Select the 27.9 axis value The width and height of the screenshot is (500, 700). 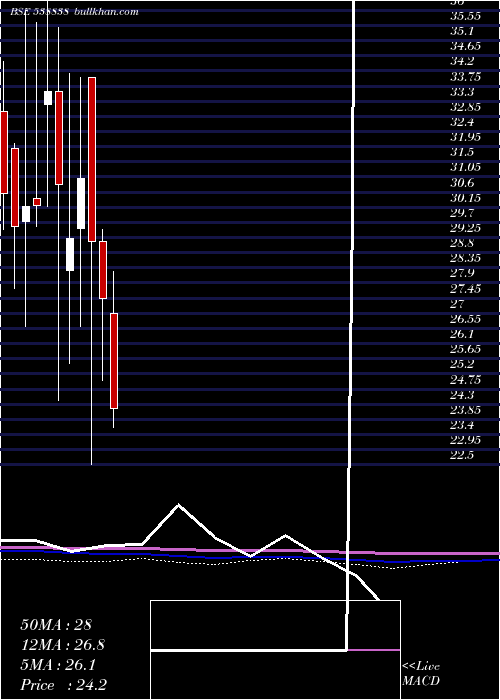pos(462,274)
